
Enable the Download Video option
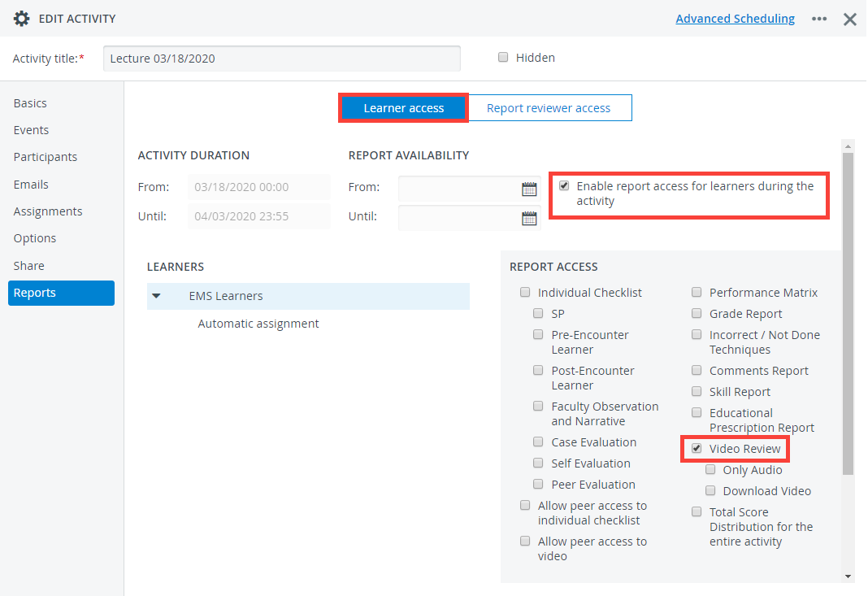(710, 490)
